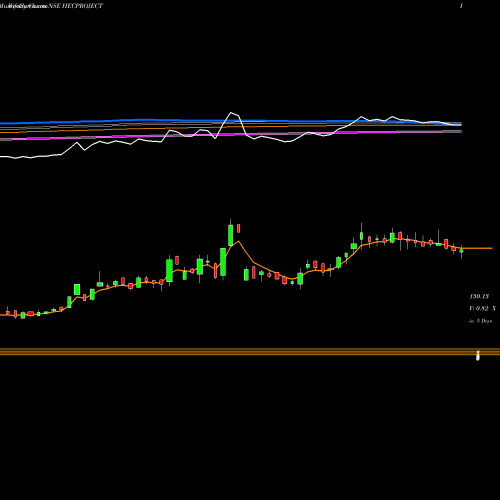
Task: Click the 'in 5 Days' label
Action: [x=480, y=321]
